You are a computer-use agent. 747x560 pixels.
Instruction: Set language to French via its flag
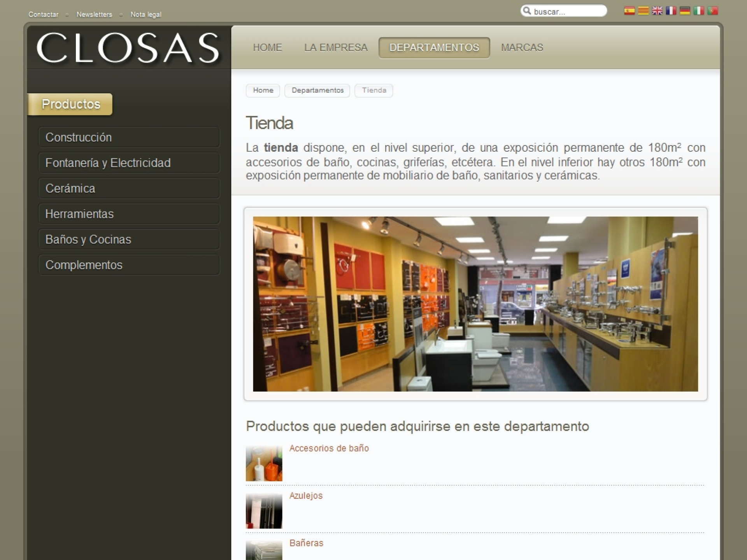point(671,11)
